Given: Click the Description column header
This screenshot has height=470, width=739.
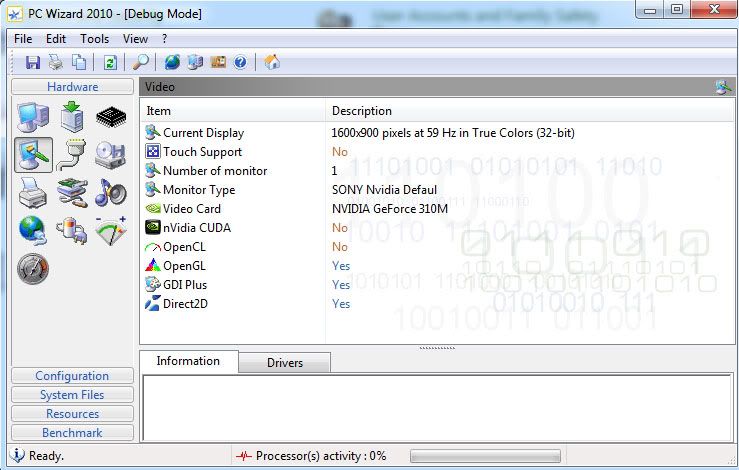Looking at the screenshot, I should click(530, 111).
